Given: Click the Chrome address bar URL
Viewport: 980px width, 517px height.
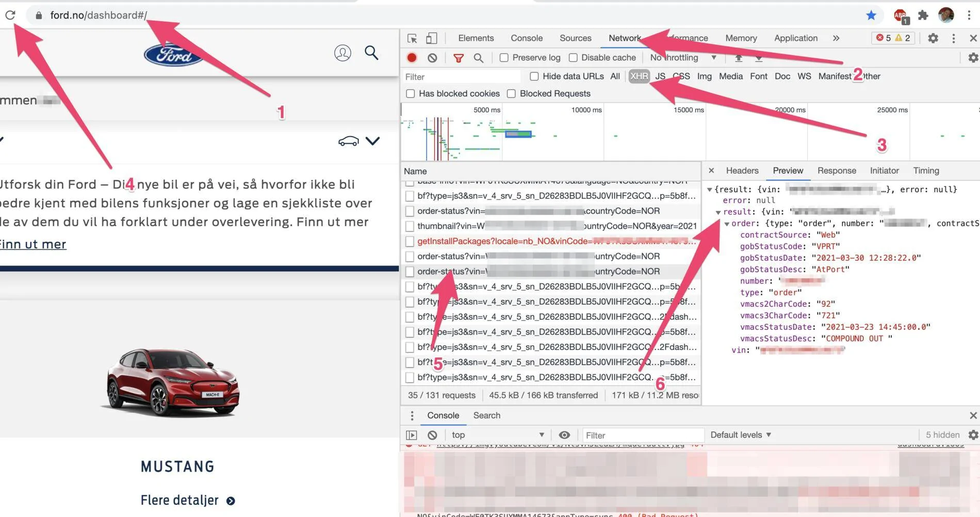Looking at the screenshot, I should (x=99, y=15).
